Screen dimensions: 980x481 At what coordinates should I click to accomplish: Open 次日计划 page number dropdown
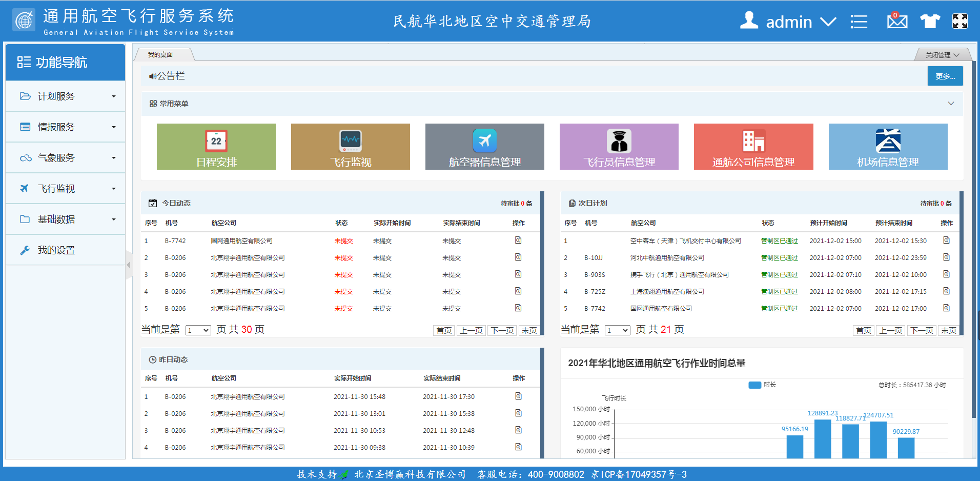617,330
